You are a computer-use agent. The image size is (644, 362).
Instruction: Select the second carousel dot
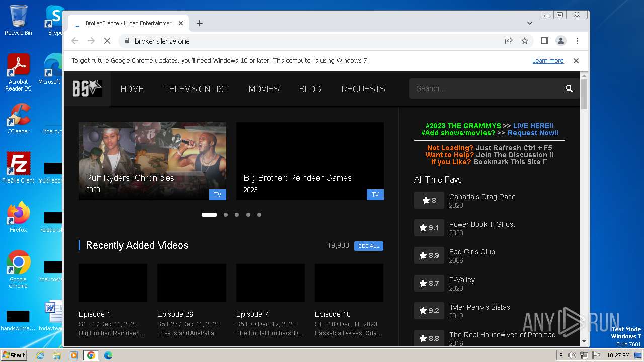click(x=226, y=215)
